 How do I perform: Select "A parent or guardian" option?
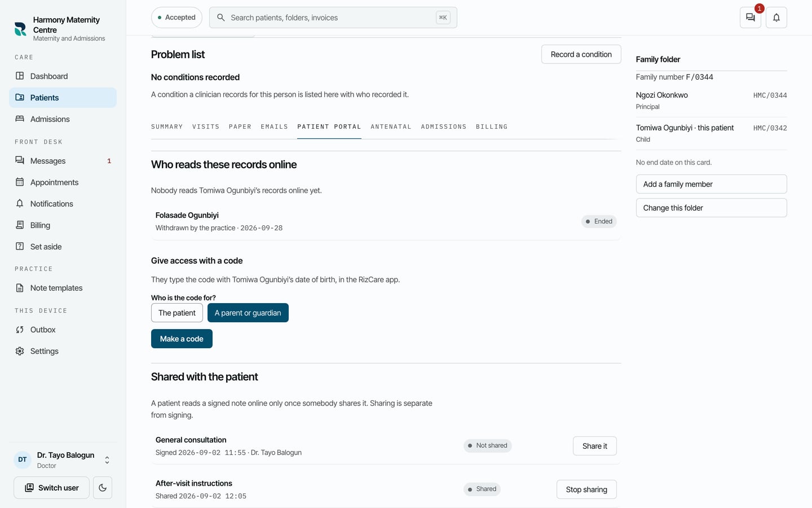coord(248,313)
